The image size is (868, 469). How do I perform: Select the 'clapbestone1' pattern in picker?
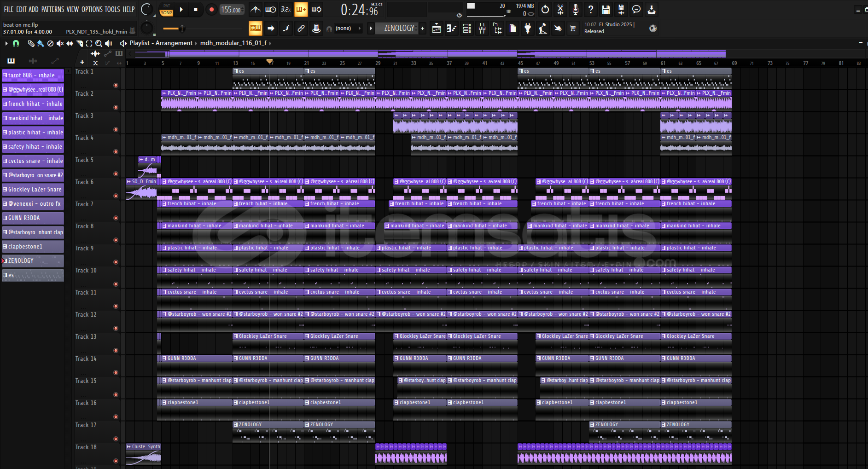[x=33, y=247]
